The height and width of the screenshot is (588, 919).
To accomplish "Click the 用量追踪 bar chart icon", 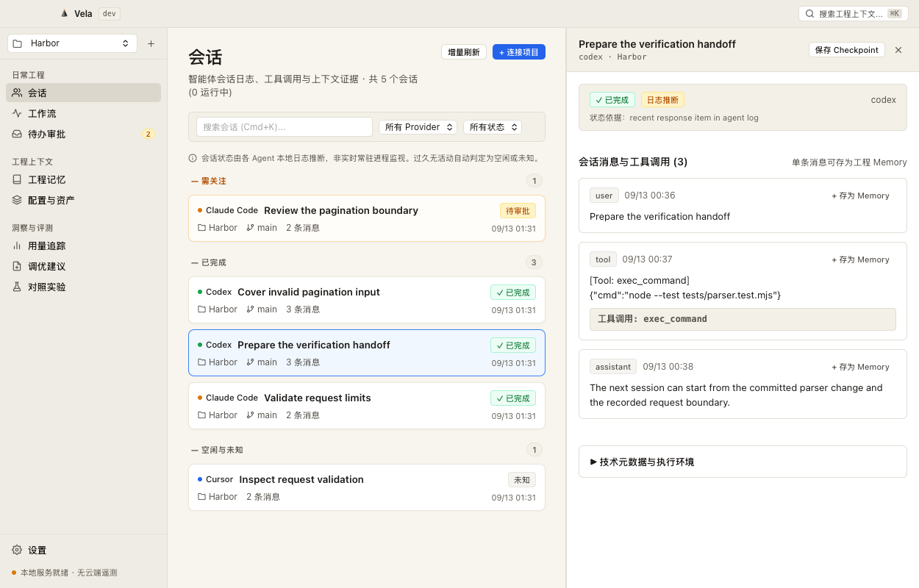I will (17, 245).
